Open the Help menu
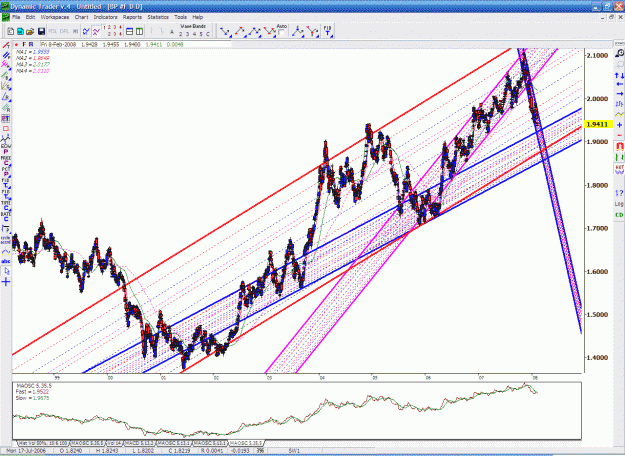 point(198,17)
